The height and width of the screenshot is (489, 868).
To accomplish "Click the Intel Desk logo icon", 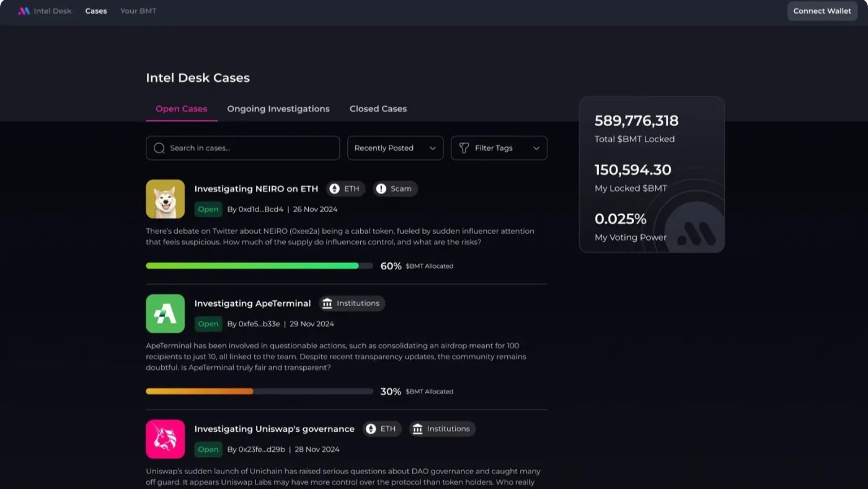I will tap(24, 11).
